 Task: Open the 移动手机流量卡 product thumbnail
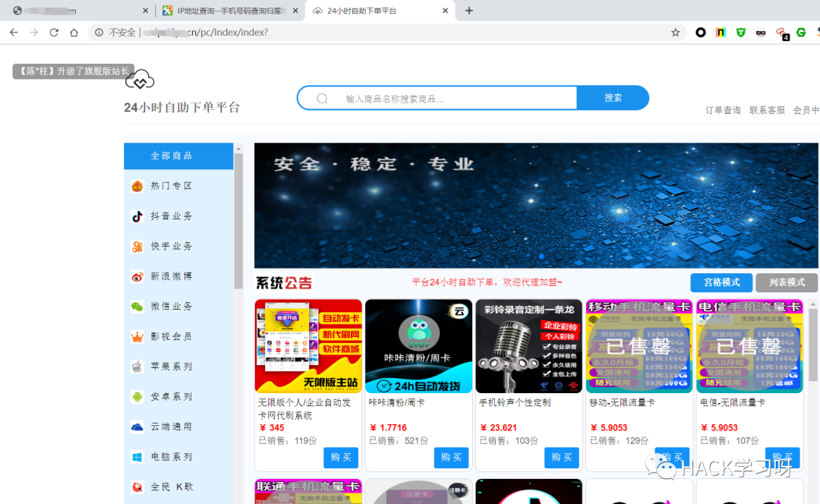(639, 346)
